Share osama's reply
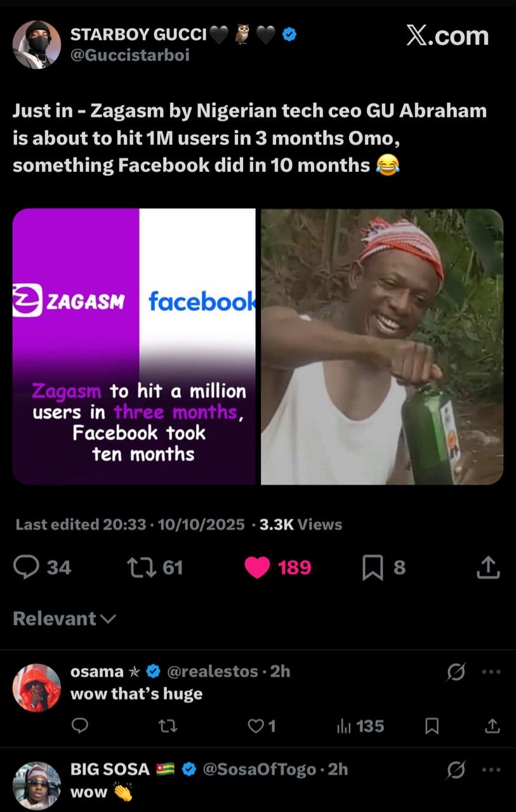516x812 pixels. tap(492, 726)
